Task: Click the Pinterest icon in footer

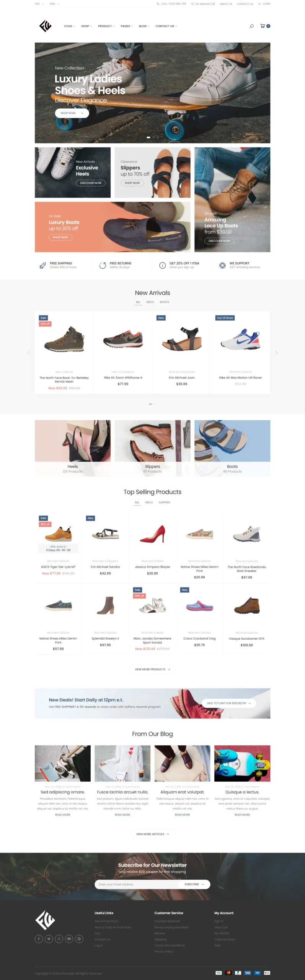Action: (x=79, y=939)
